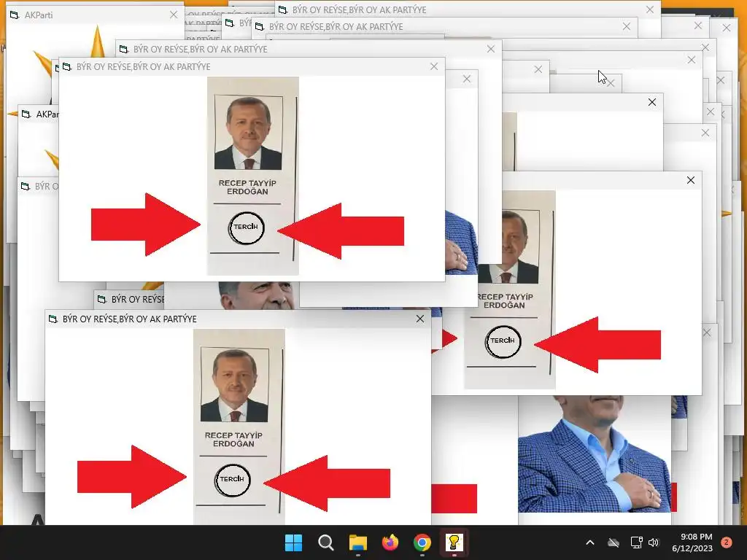Image resolution: width=747 pixels, height=560 pixels.
Task: Open taskbar Search
Action: pos(326,542)
